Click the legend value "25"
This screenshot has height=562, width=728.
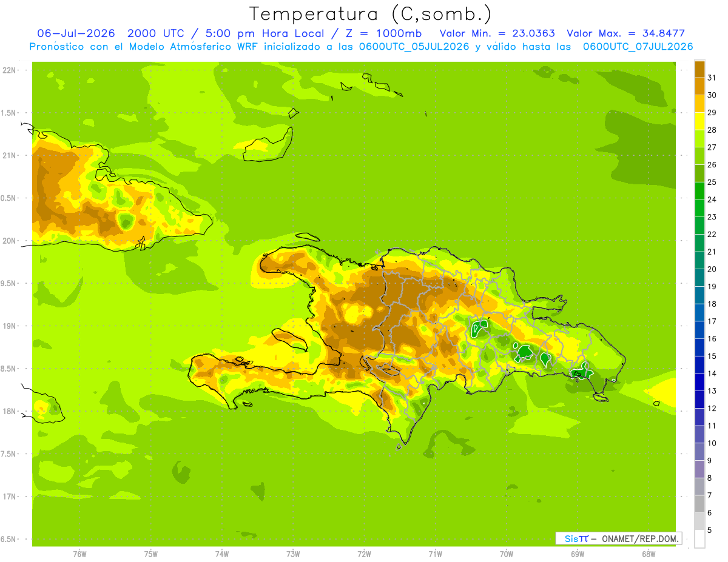tap(712, 182)
